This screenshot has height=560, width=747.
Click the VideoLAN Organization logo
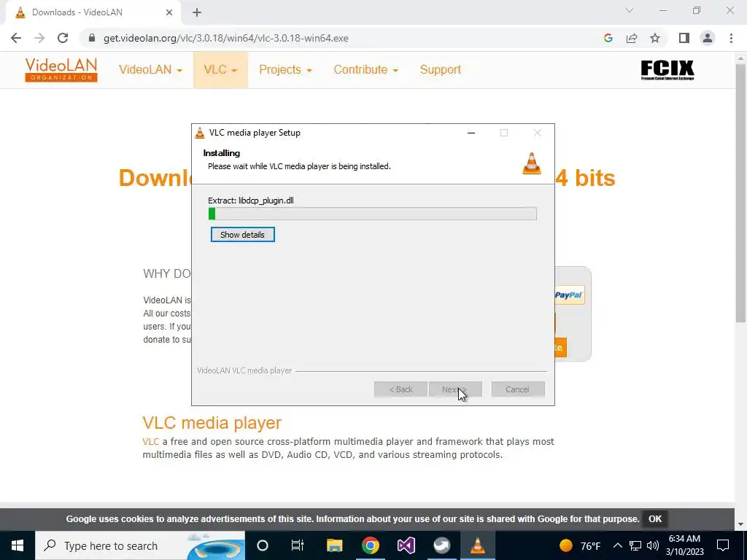61,70
